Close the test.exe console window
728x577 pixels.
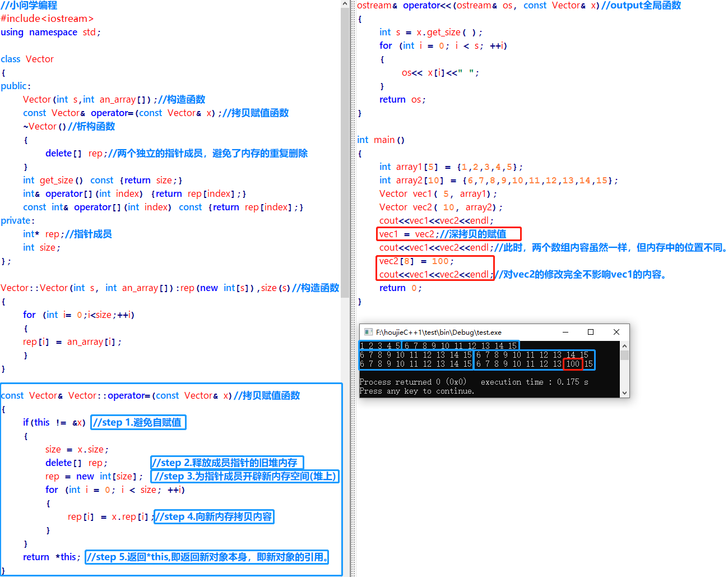(x=616, y=332)
